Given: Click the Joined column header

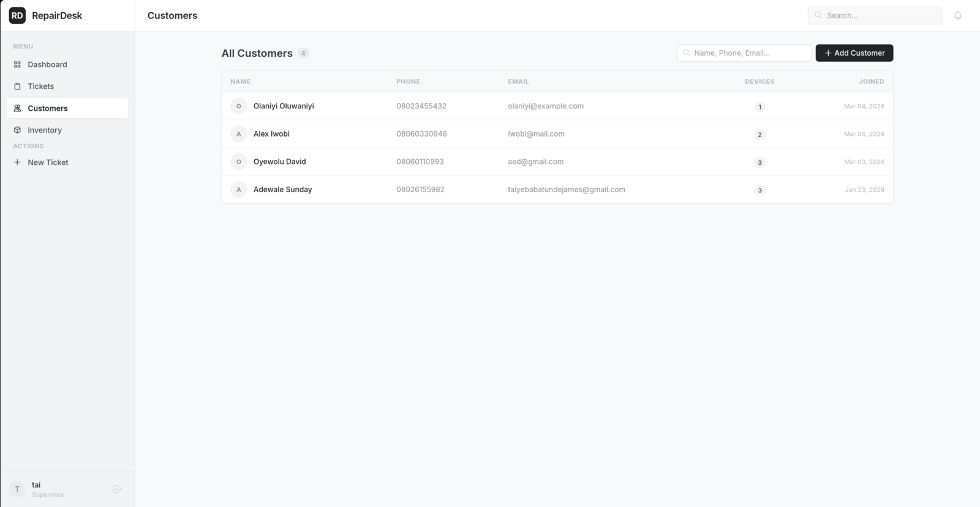Looking at the screenshot, I should pyautogui.click(x=871, y=81).
